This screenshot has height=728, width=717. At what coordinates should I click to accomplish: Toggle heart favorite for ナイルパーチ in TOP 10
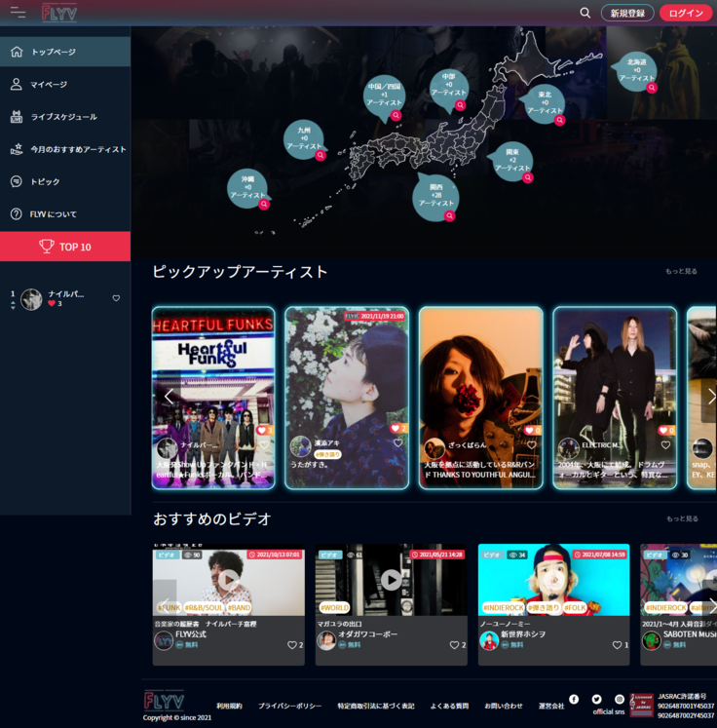[x=116, y=298]
